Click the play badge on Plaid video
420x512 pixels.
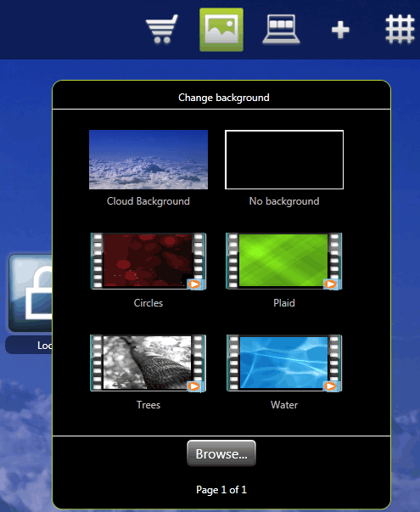point(331,284)
